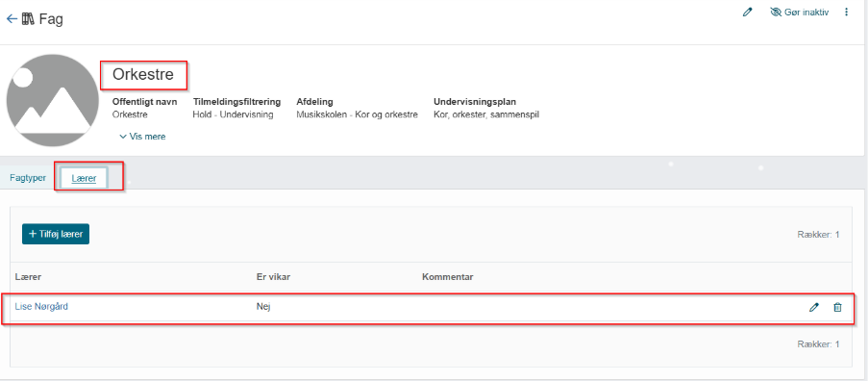The image size is (868, 381).
Task: Click the Offentligt navn value Orkestre
Action: coord(130,114)
